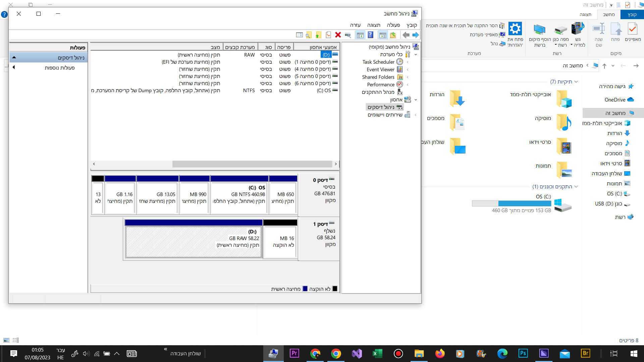Click the blue forward arrow in Computer Management toolbar
Screen dimensions: 644x362
416,35
